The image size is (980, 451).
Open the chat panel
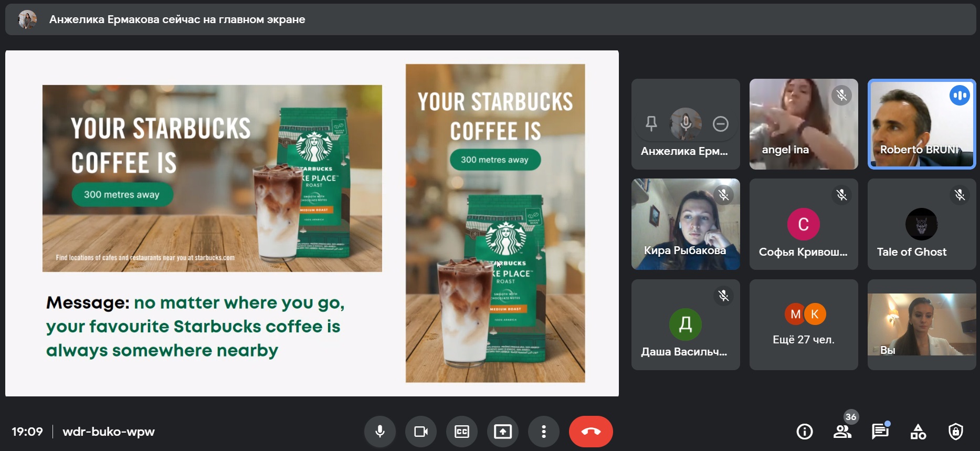[x=880, y=432]
